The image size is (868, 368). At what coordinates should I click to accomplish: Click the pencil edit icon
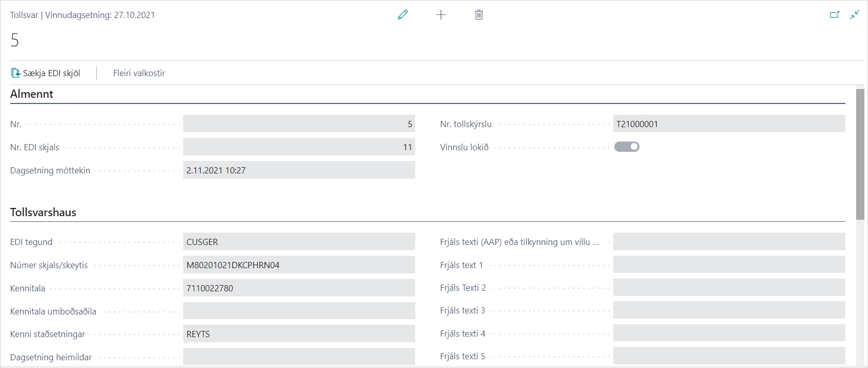tap(403, 15)
